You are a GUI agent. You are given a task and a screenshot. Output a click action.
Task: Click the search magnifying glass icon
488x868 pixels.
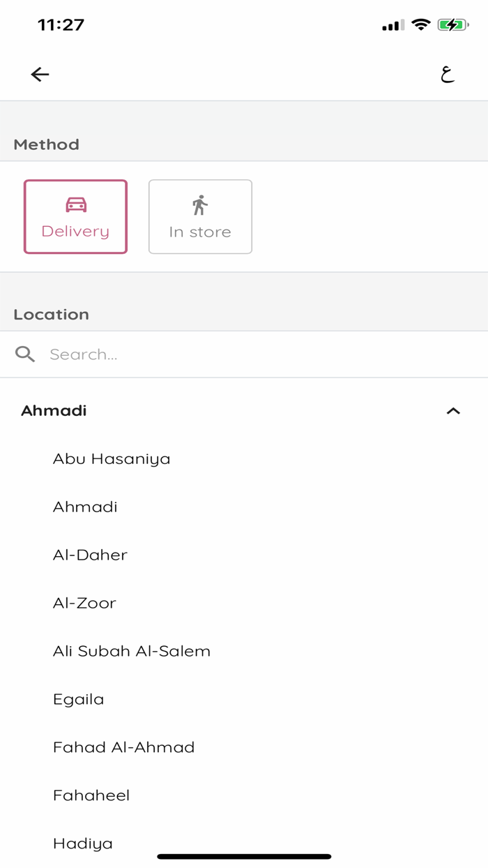24,354
